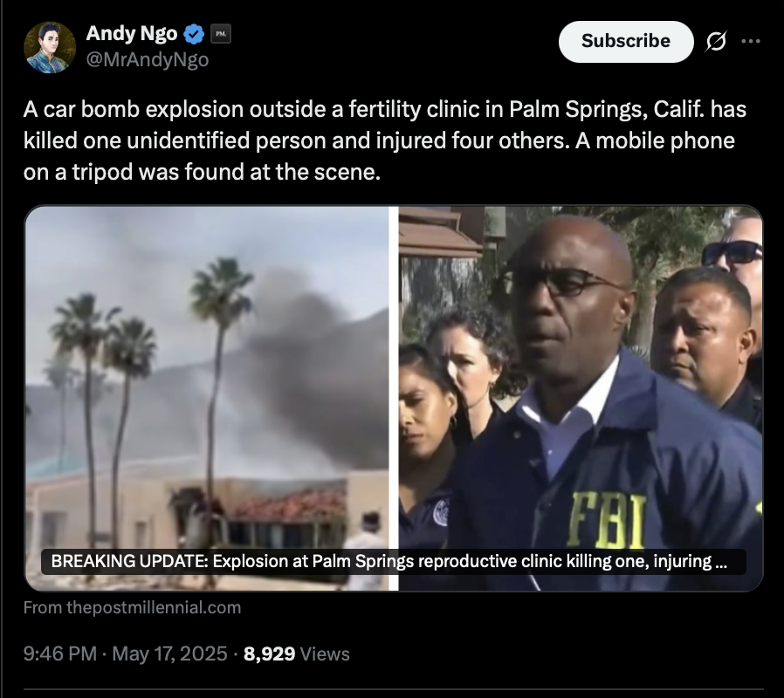This screenshot has height=698, width=784.
Task: Visit the thepostmillennial.com source link
Action: (x=132, y=607)
